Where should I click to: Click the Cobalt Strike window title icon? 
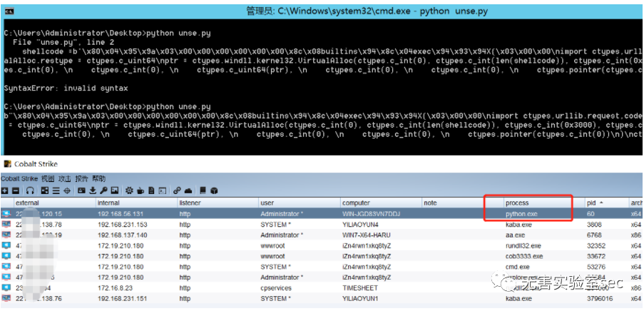click(x=7, y=164)
